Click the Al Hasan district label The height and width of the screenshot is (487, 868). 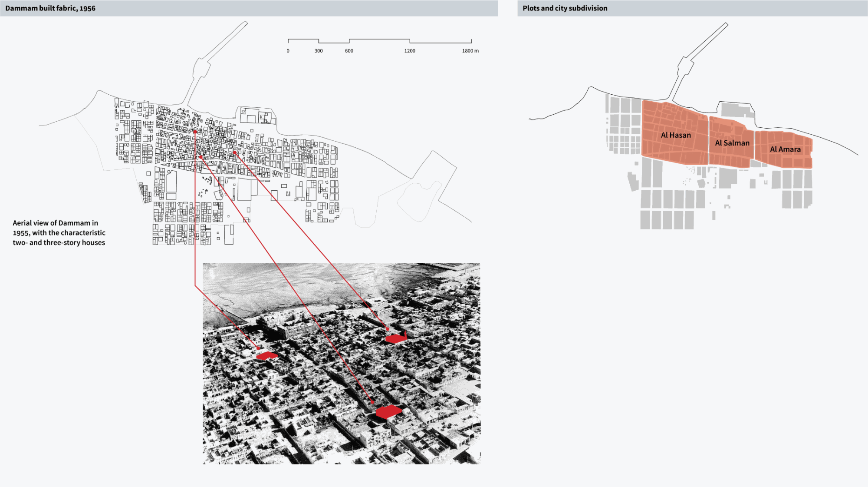point(676,135)
